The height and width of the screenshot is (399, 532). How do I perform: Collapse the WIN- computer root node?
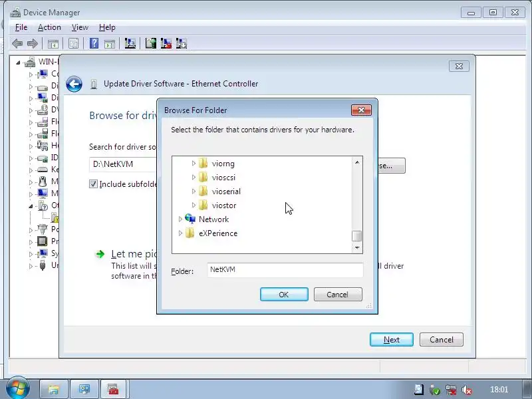18,63
